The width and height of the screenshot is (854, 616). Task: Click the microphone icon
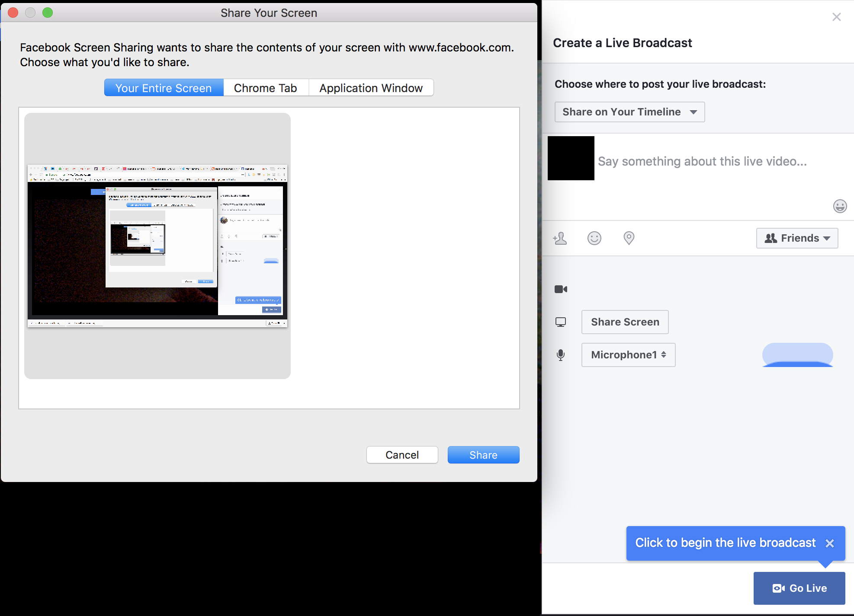click(562, 354)
